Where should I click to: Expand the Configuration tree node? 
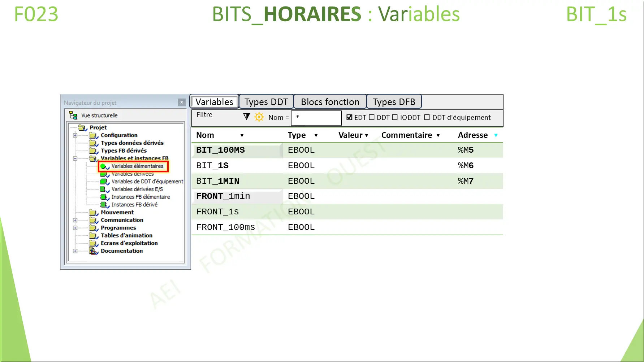click(x=75, y=135)
